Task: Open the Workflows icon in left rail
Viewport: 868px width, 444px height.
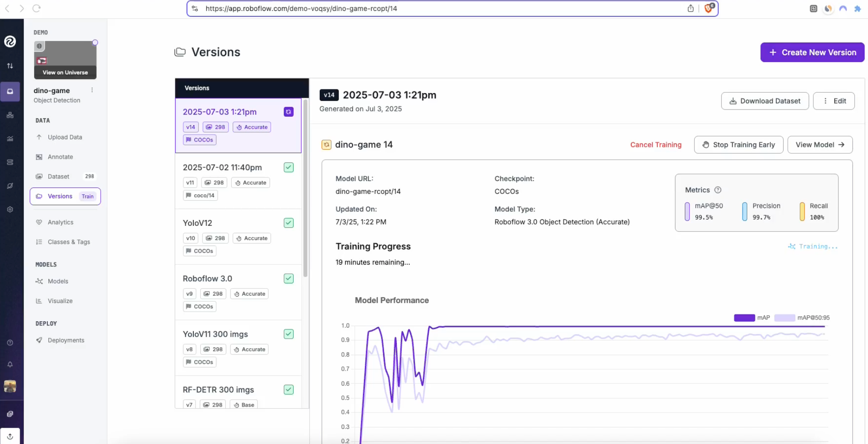Action: click(x=10, y=115)
